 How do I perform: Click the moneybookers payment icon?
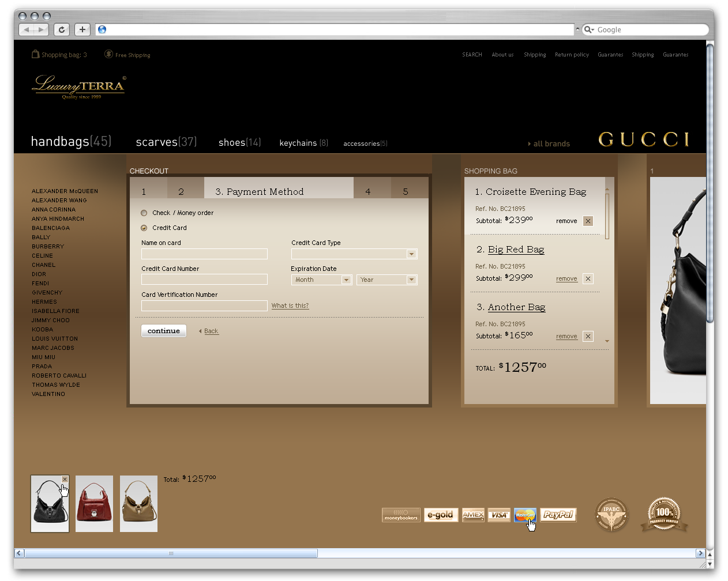coord(401,515)
